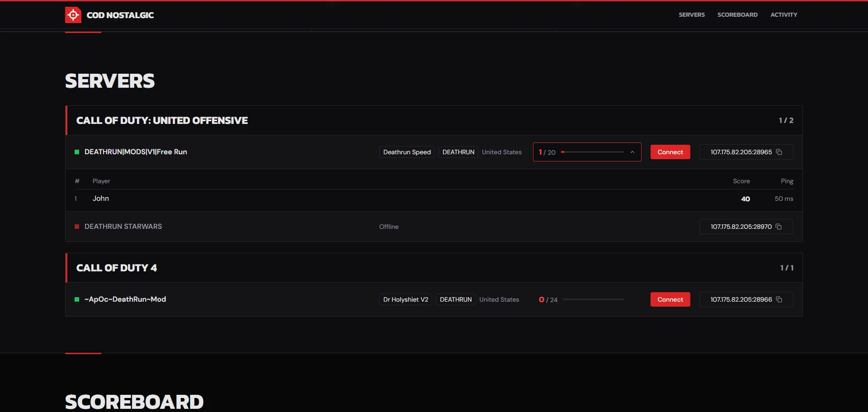
Task: Click the Dr Holyshiet V2 map tag
Action: 406,299
